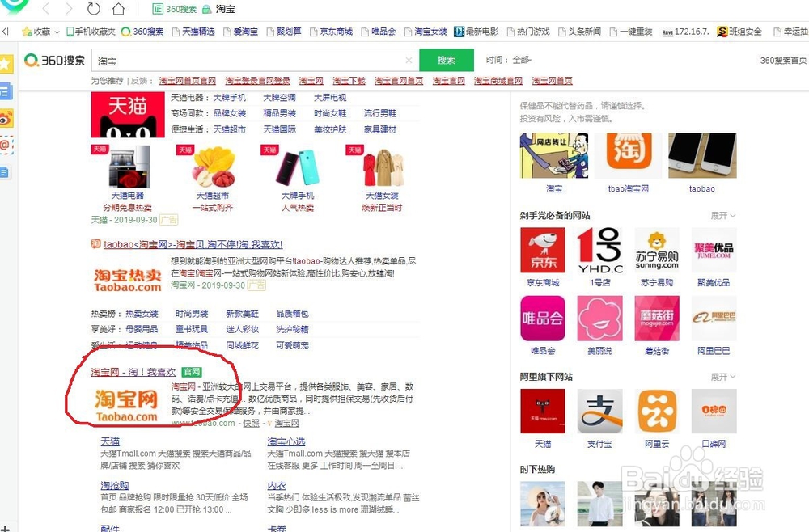Screen dimensions: 809x532
Task: Open 天猫 icon under 阿里旗下网站
Action: (x=543, y=412)
